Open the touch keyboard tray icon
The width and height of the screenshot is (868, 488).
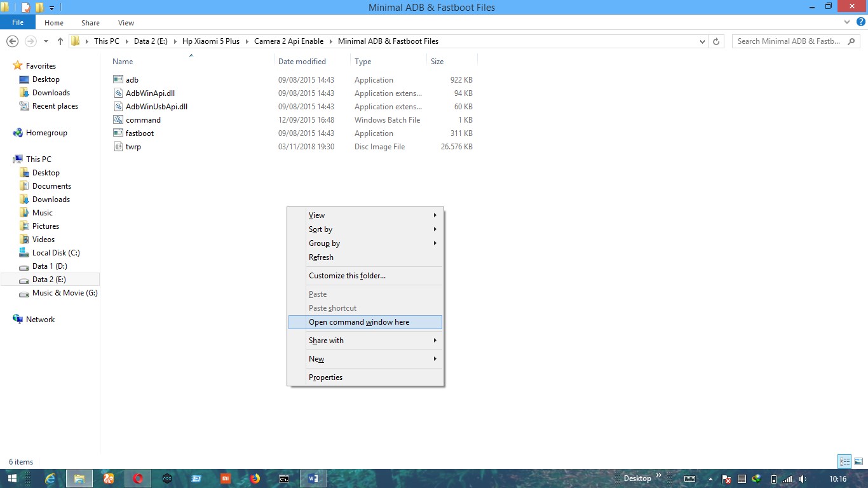(x=689, y=479)
